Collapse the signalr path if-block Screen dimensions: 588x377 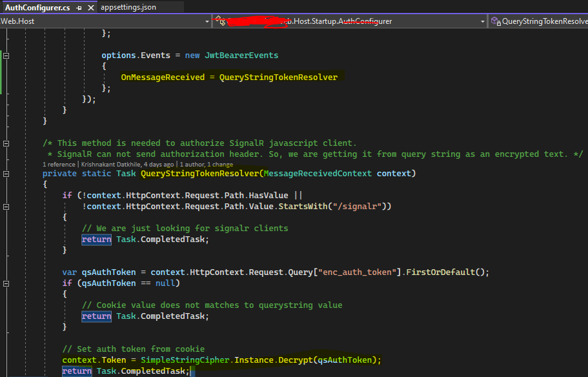5,207
